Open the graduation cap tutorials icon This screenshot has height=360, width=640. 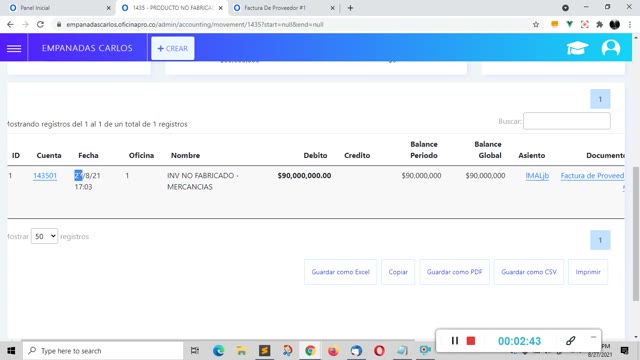pos(577,48)
